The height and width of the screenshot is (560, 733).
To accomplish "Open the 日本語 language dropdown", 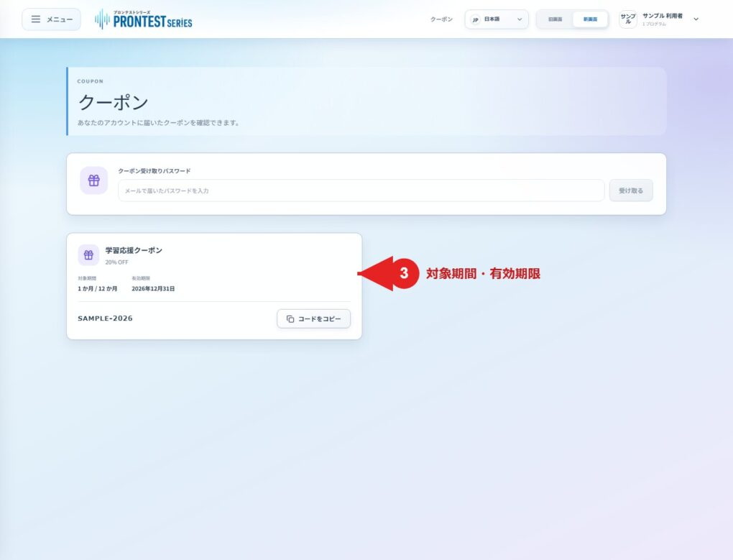I will click(x=497, y=19).
